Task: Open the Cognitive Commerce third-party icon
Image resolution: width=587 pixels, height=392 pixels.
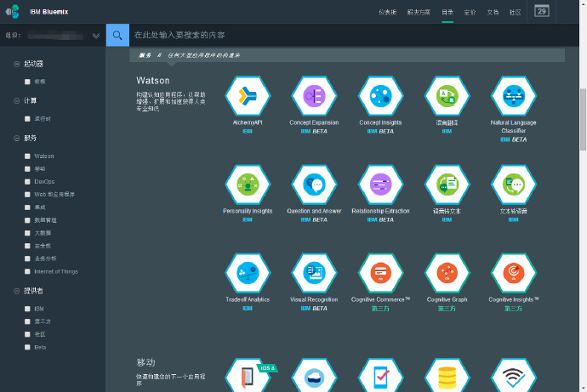Action: (x=380, y=273)
